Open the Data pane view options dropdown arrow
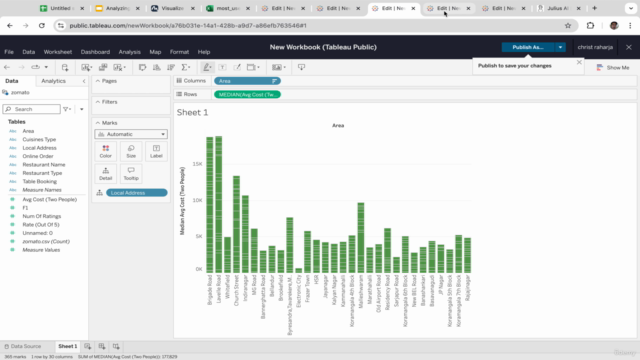This screenshot has width=640, height=360. pyautogui.click(x=82, y=109)
